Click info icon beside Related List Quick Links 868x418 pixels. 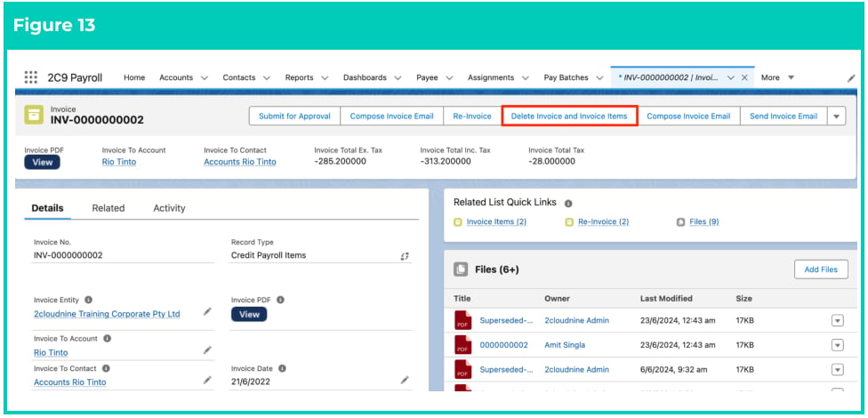point(568,204)
